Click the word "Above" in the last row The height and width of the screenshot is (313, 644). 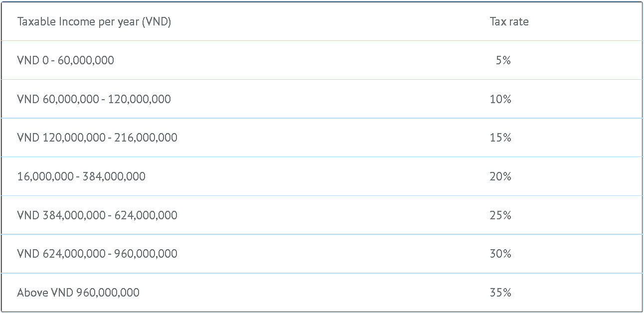[x=32, y=293]
